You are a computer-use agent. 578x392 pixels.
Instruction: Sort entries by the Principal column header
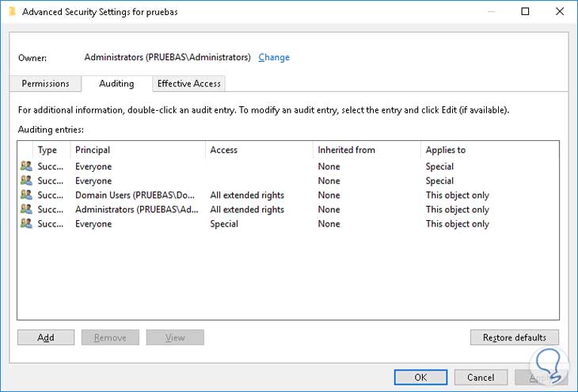[x=93, y=150]
